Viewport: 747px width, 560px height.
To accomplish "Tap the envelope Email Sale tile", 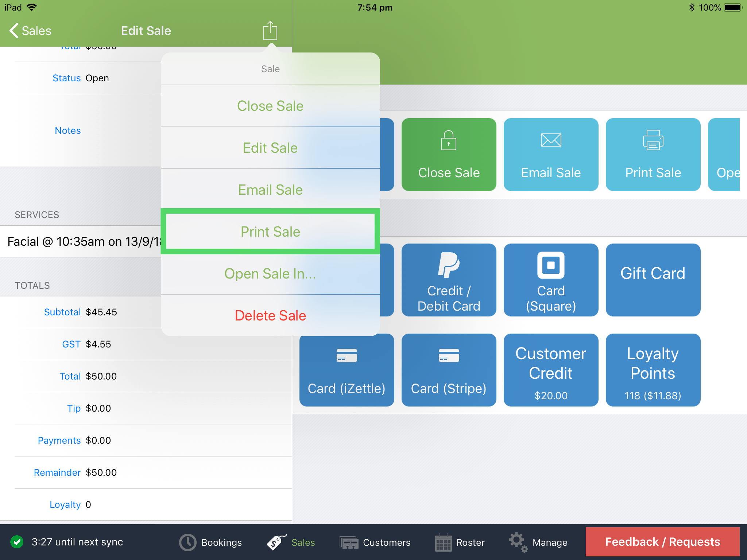I will pos(551,155).
